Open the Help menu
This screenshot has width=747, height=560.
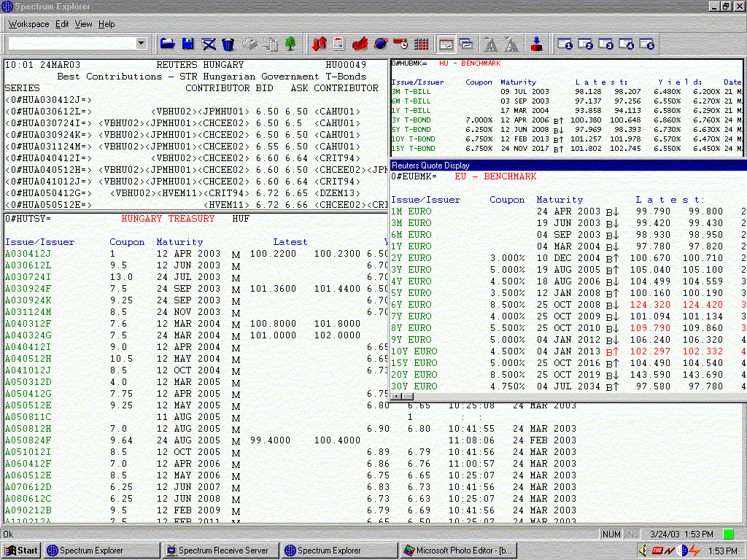(107, 24)
